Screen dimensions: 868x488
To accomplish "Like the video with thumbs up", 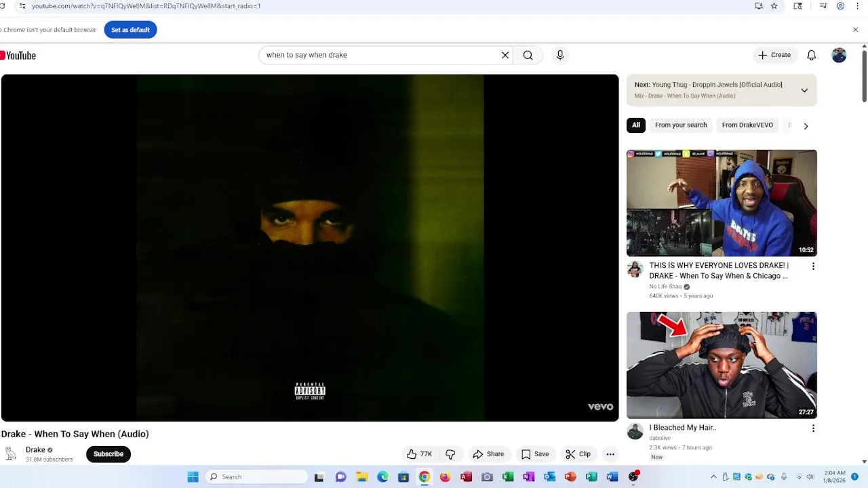I will click(419, 454).
